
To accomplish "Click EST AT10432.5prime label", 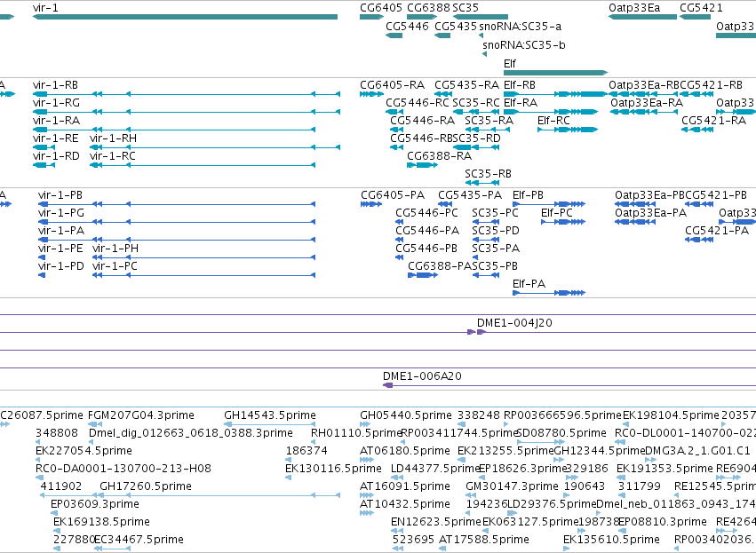I will (405, 504).
